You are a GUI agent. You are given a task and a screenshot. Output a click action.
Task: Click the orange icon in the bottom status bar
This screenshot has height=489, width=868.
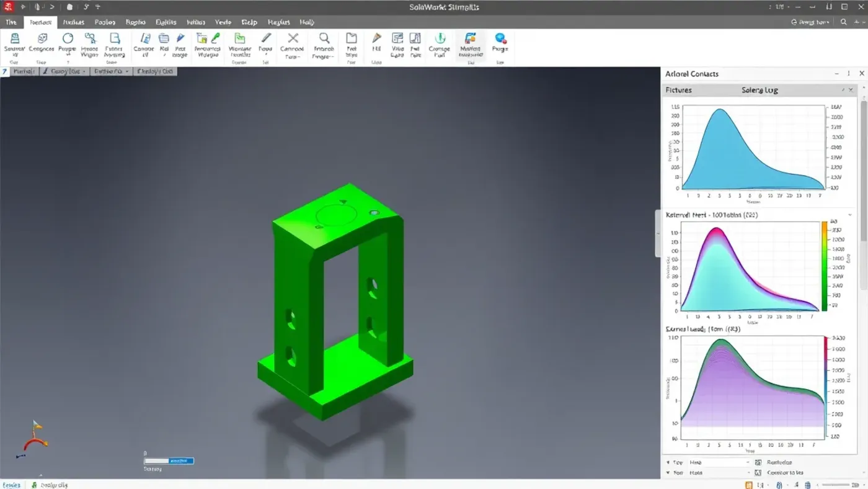click(x=750, y=485)
